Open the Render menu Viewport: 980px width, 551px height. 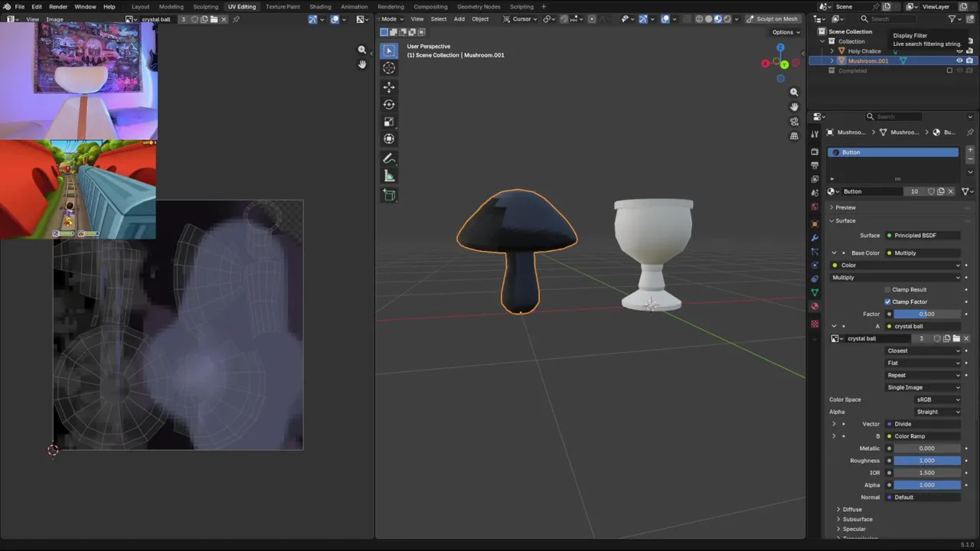pos(58,7)
